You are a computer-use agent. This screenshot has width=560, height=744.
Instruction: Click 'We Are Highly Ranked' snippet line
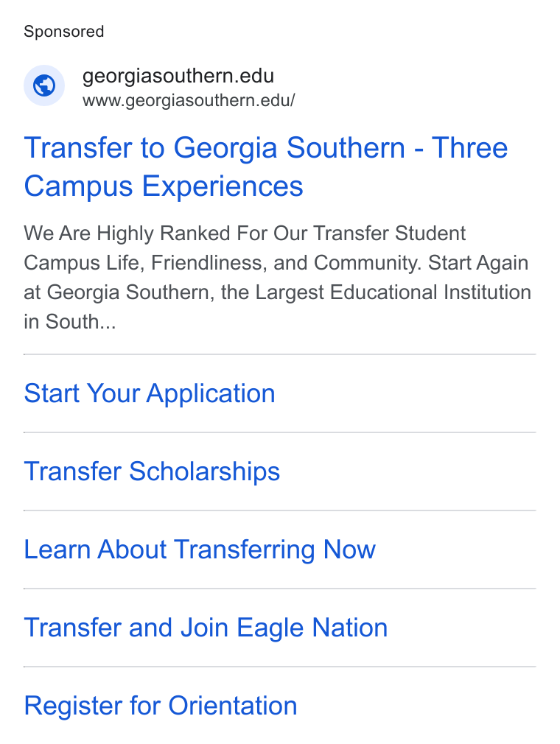click(x=245, y=234)
